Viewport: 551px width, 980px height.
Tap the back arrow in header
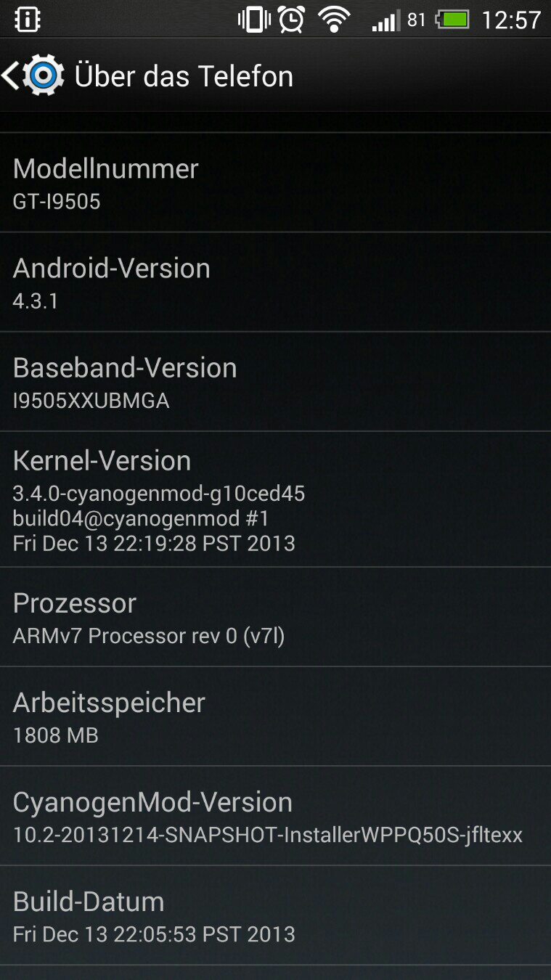tap(10, 76)
